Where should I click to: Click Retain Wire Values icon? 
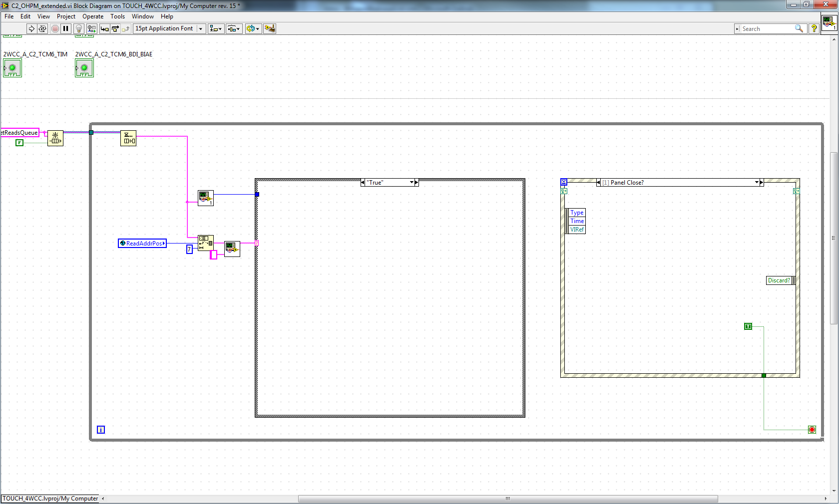(x=92, y=29)
